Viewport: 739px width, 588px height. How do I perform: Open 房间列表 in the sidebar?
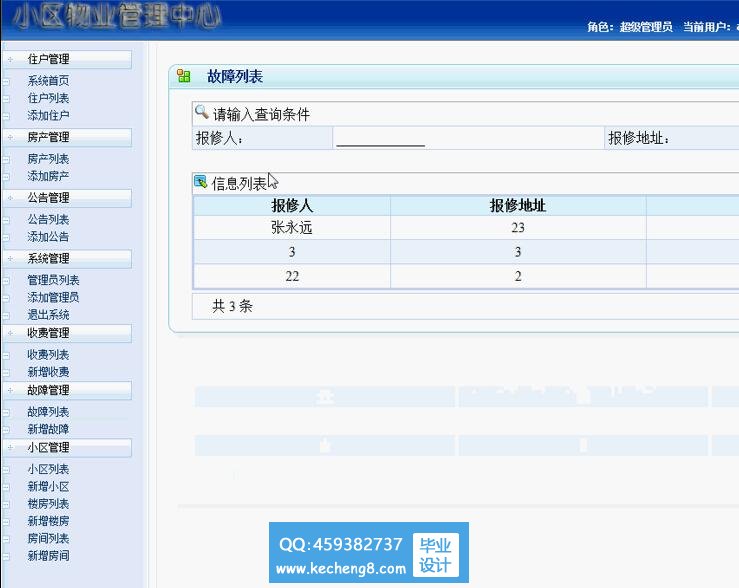(48, 539)
